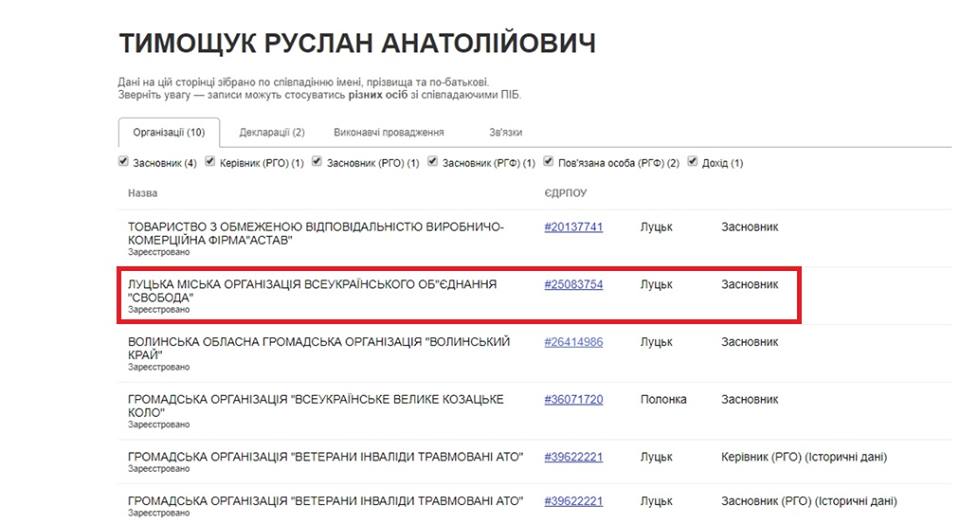
Task: Follow the #26414986 ЄДРПОУ link
Action: (x=573, y=342)
